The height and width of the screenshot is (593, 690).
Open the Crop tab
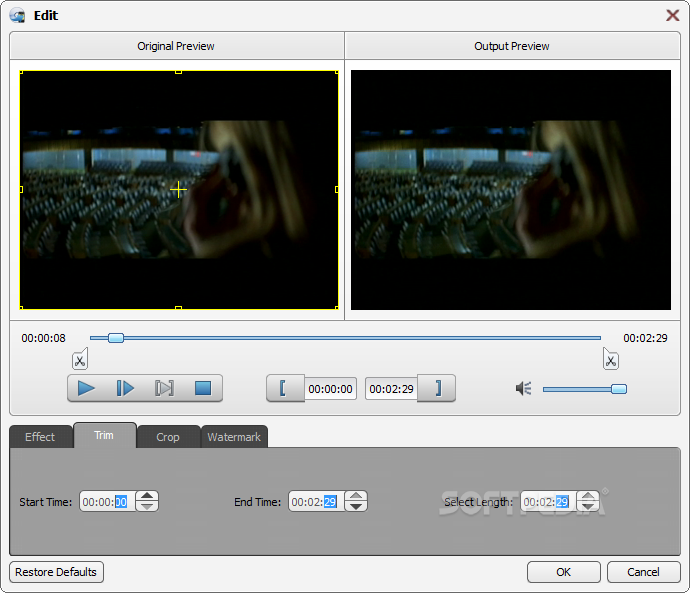tap(168, 437)
